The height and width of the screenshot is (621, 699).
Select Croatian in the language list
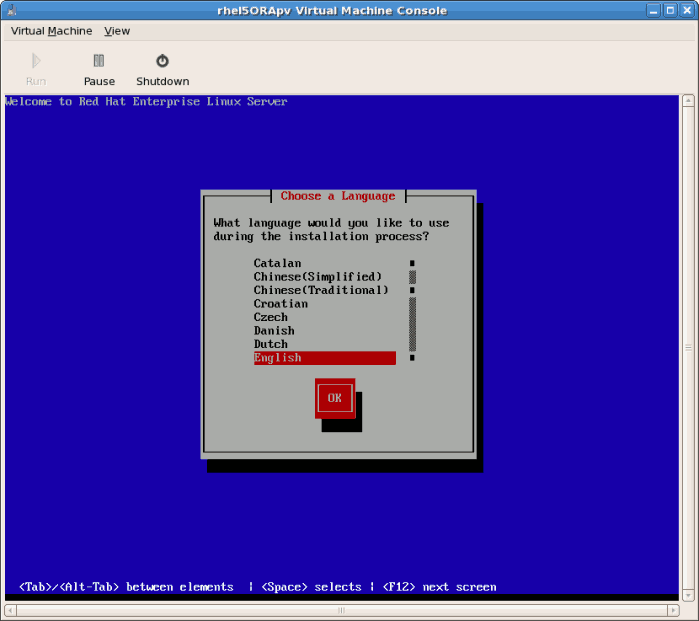click(280, 304)
